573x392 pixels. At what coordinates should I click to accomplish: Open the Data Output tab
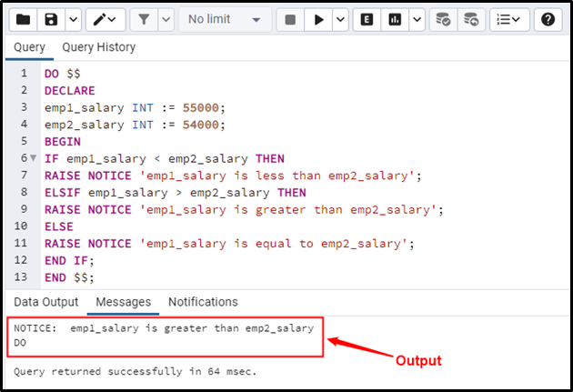tap(46, 302)
